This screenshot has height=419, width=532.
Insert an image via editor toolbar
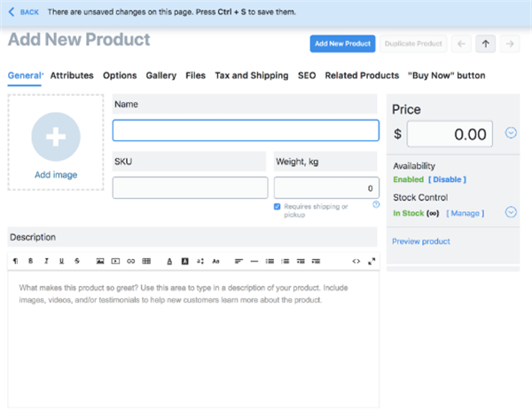tap(100, 261)
